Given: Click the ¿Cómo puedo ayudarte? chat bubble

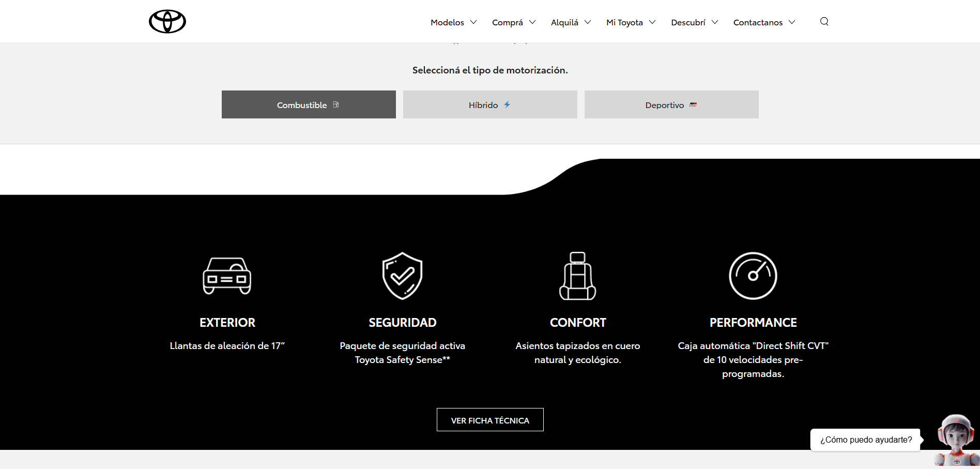Looking at the screenshot, I should click(x=866, y=440).
